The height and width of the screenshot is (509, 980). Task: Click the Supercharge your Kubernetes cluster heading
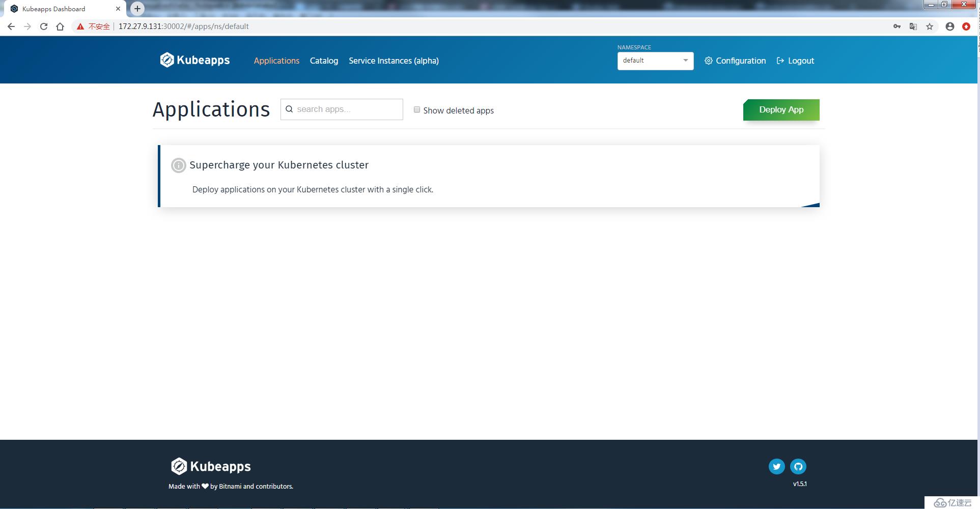click(x=279, y=165)
